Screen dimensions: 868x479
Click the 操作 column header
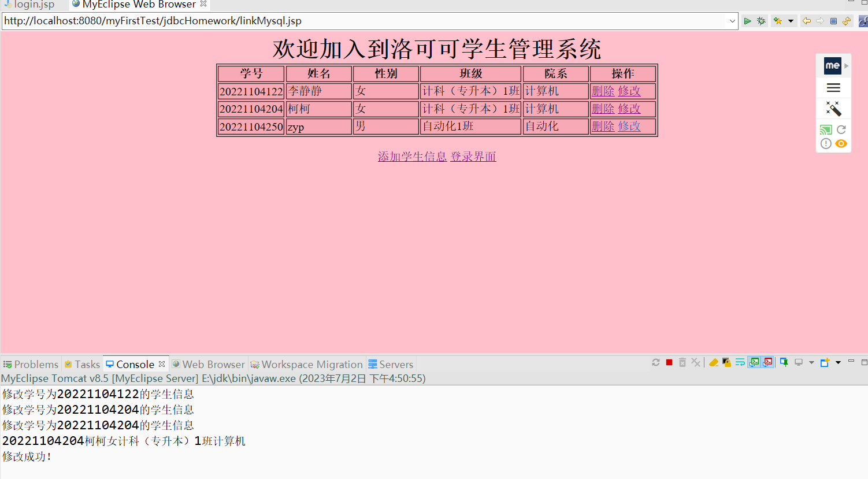[623, 73]
